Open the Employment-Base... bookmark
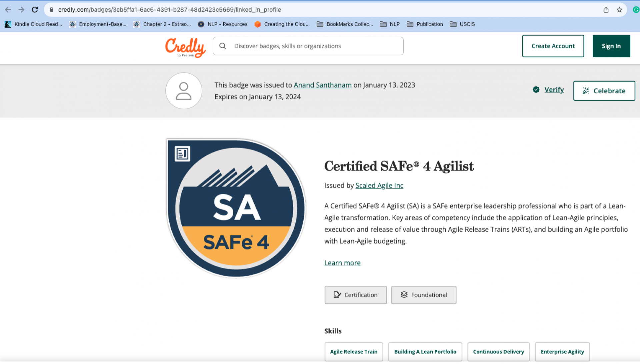This screenshot has width=640, height=364. coord(98,24)
